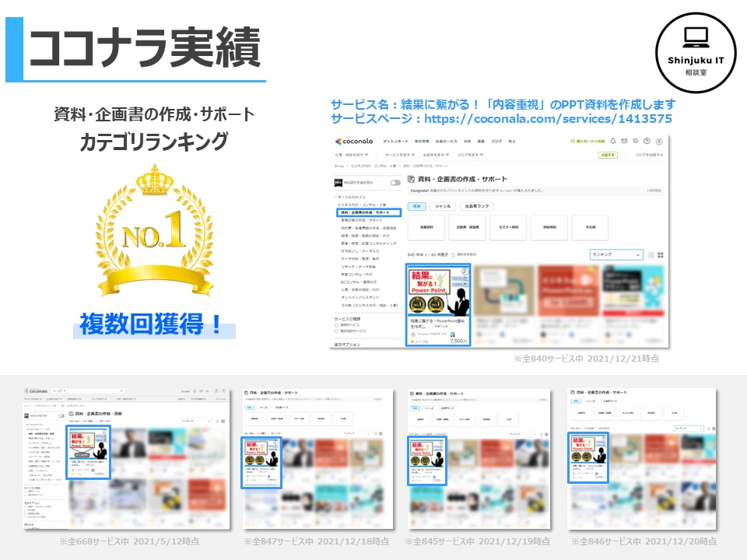Select the 用途 filter tab
The width and height of the screenshot is (747, 560).
click(x=417, y=206)
